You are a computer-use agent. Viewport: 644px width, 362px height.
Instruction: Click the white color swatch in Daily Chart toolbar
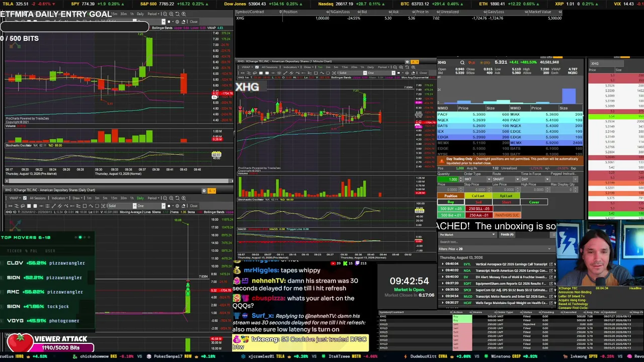pos(169,206)
